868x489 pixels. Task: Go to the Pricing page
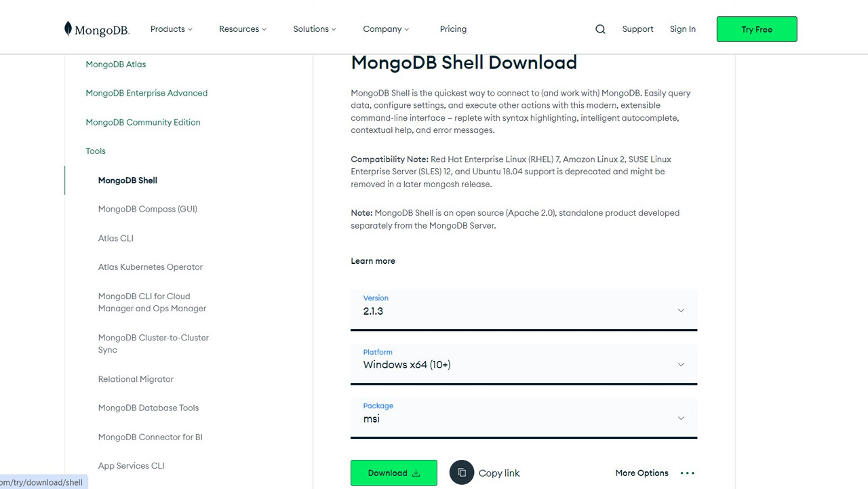point(453,29)
